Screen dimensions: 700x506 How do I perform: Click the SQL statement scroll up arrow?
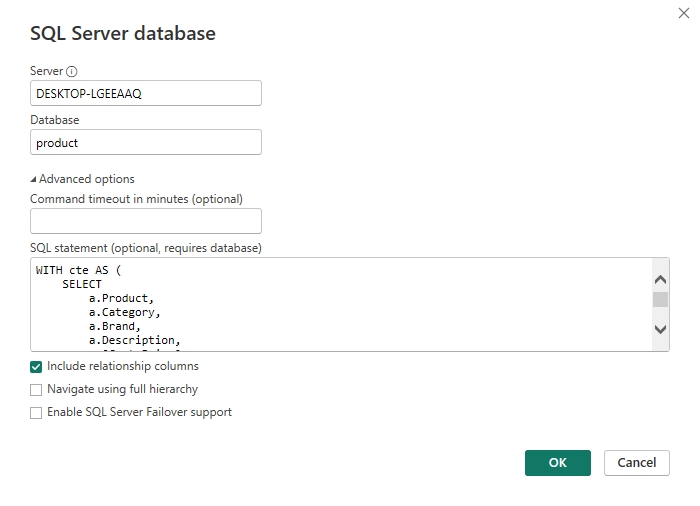(x=660, y=280)
